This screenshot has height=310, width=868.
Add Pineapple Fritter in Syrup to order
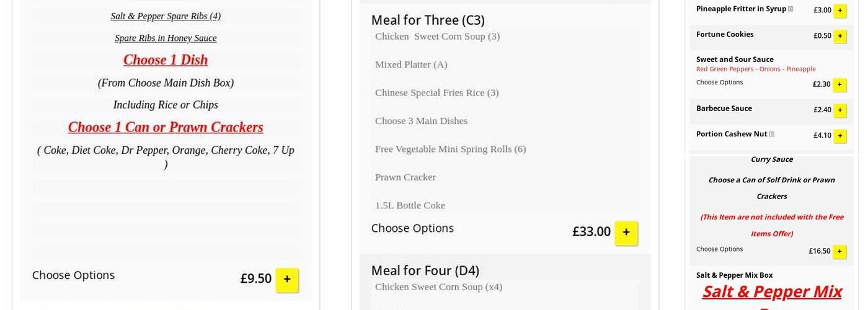[840, 11]
